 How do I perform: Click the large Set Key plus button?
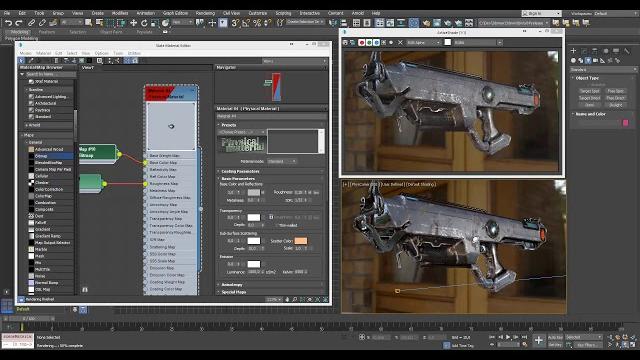(x=538, y=340)
